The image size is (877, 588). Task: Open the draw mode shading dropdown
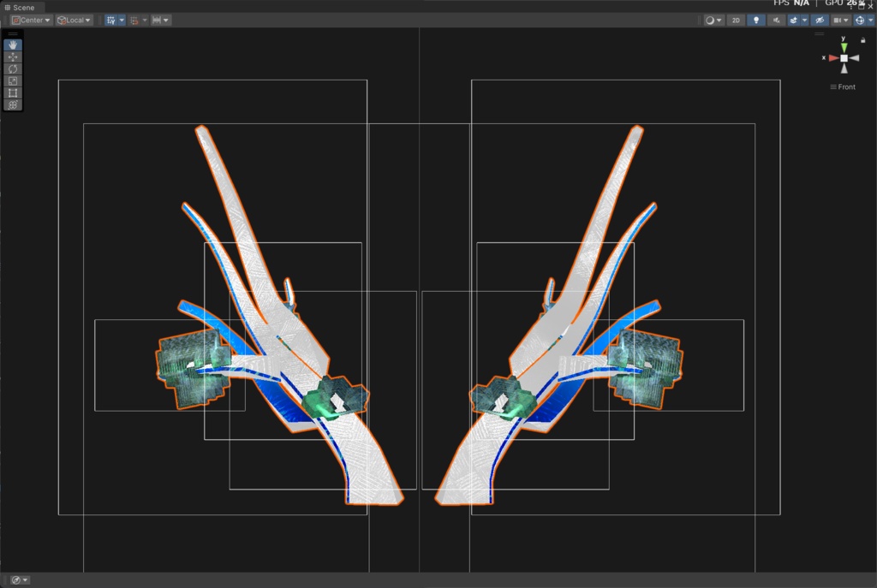coord(713,21)
